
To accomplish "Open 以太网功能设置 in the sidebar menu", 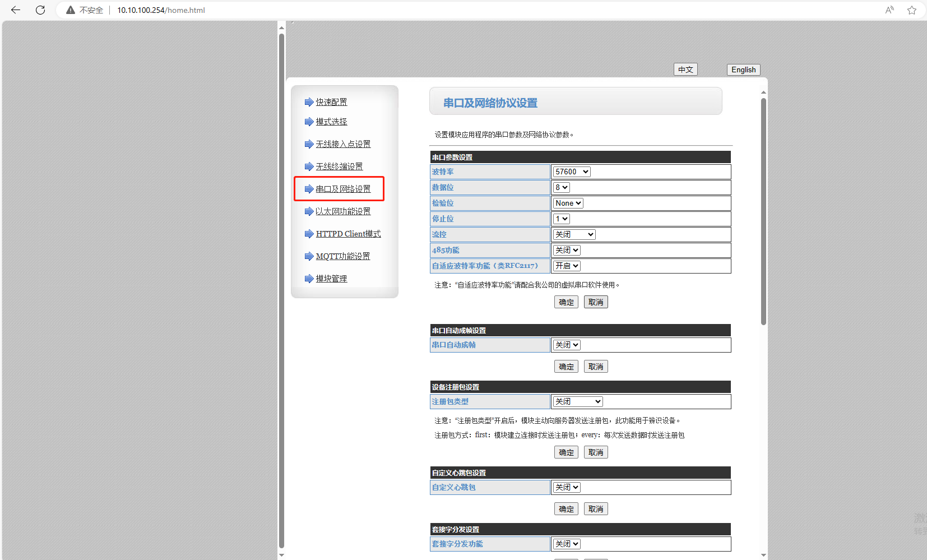I will pyautogui.click(x=343, y=211).
